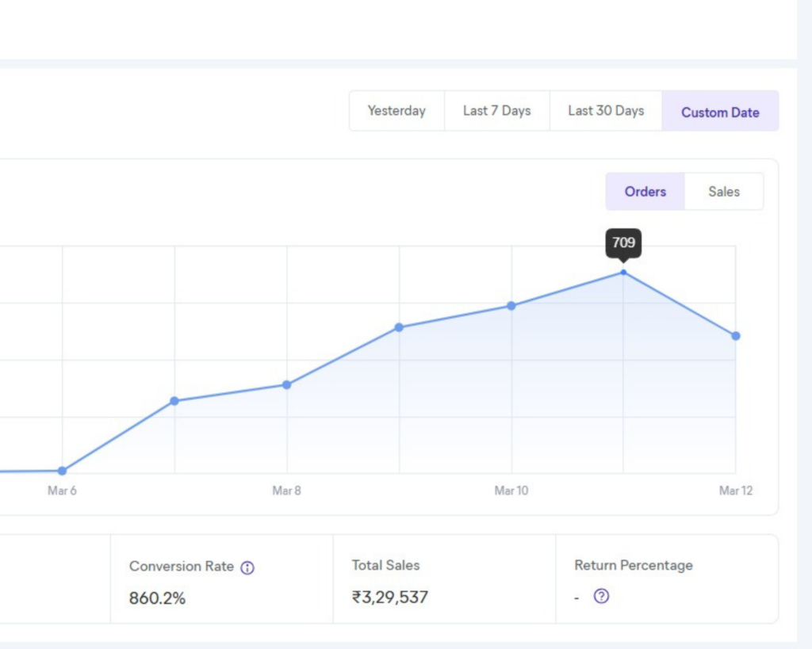Image resolution: width=812 pixels, height=649 pixels.
Task: Click the 709 tooltip bubble
Action: (x=623, y=242)
